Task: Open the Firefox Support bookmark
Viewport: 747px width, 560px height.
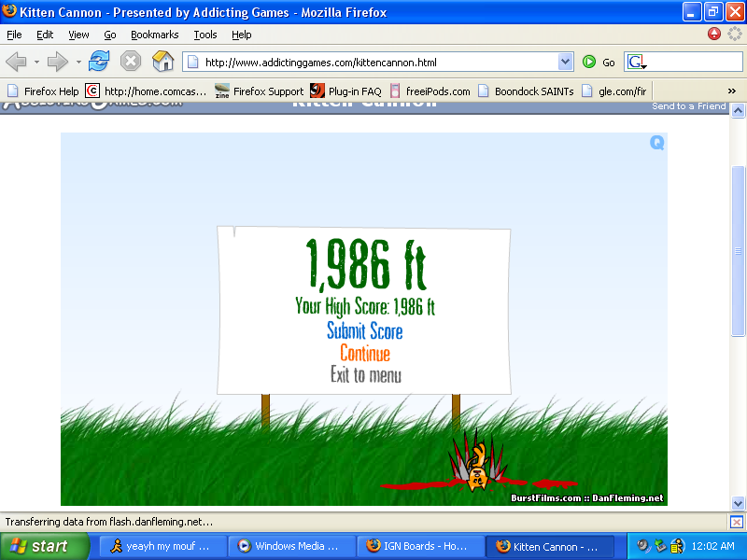Action: tap(260, 91)
